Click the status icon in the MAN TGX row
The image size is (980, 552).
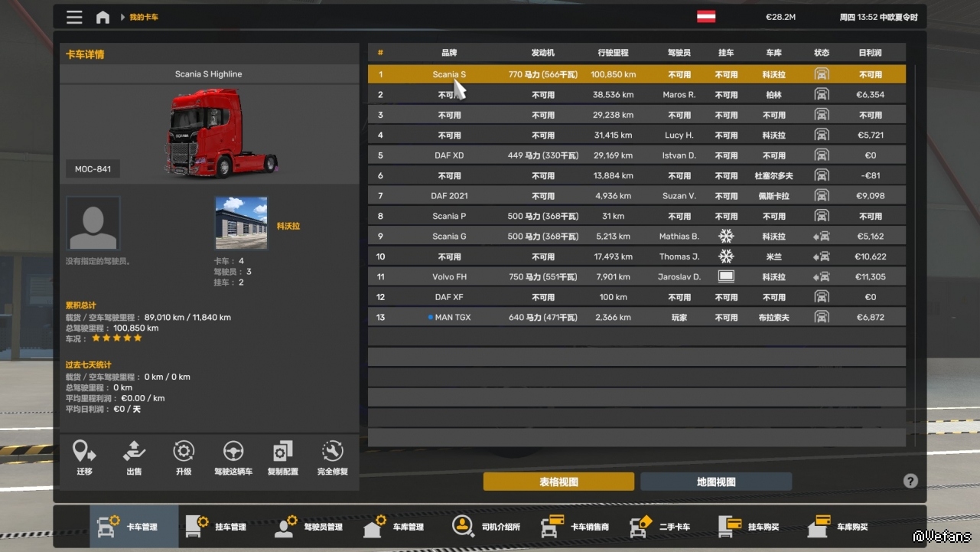pyautogui.click(x=822, y=317)
